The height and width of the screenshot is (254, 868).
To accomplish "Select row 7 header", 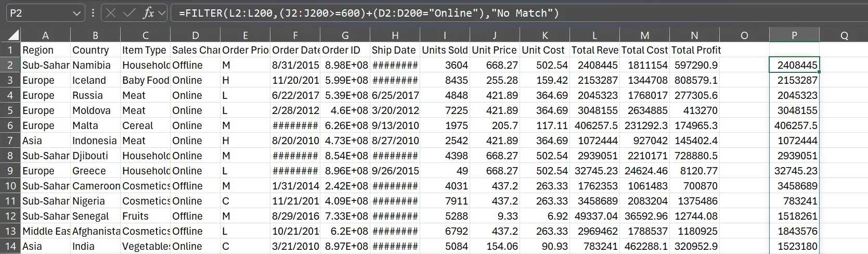I will coord(10,141).
